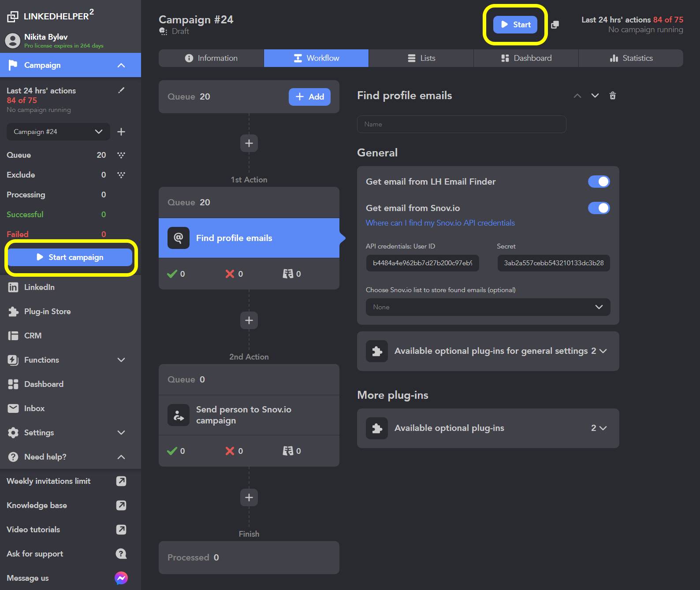
Task: Duplicate campaign icon next to Start
Action: point(555,25)
